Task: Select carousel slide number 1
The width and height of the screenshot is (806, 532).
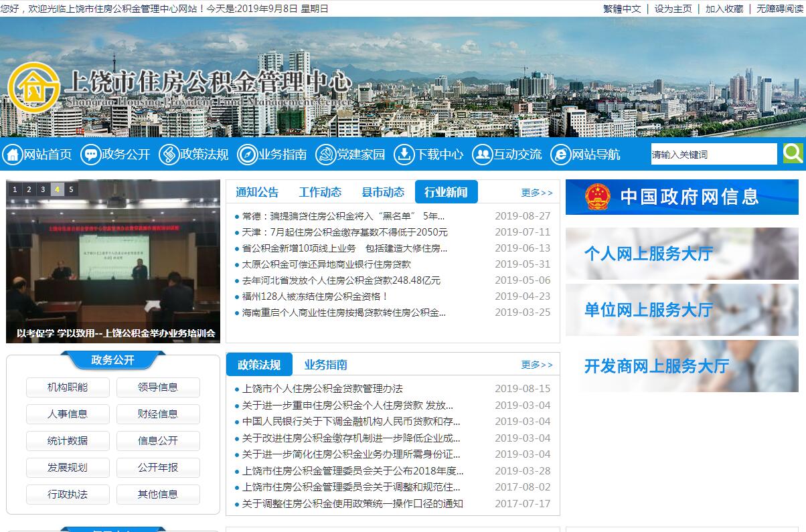Action: [x=15, y=189]
